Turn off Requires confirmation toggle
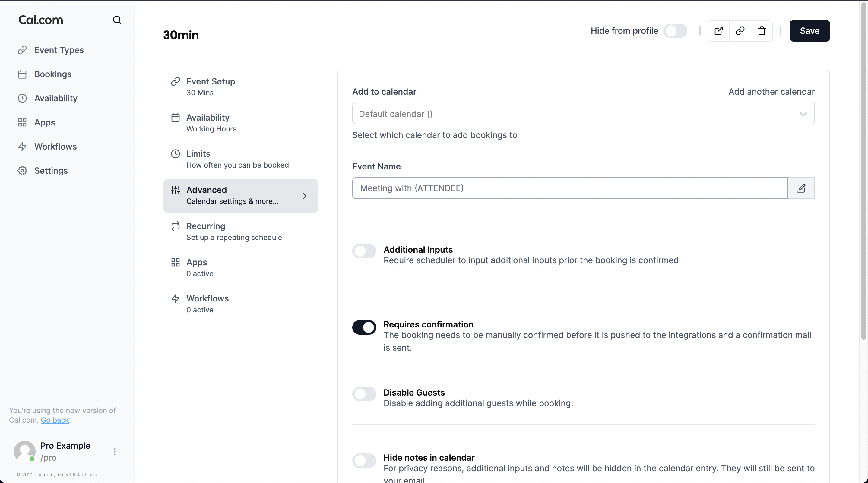Screen dimensions: 868x483 [x=364, y=327]
